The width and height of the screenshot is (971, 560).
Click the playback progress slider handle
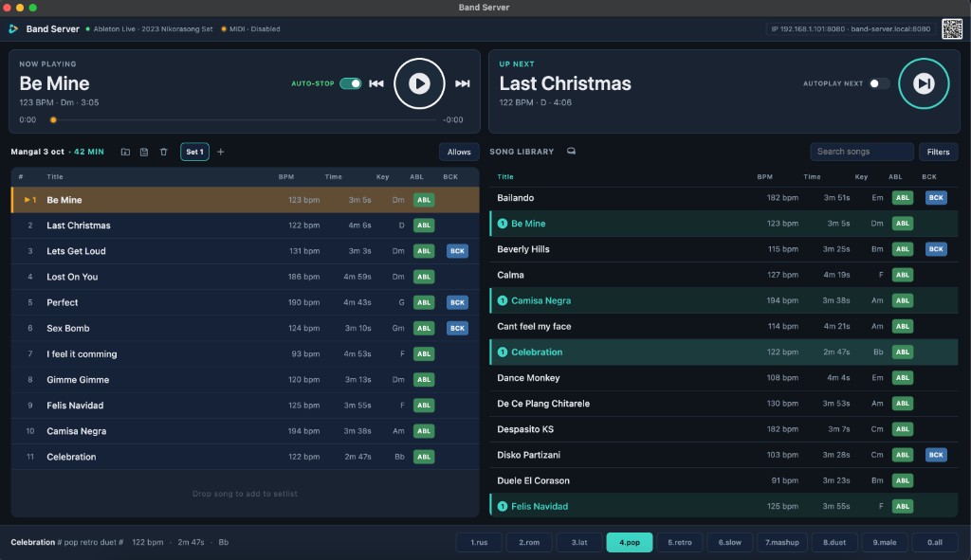click(x=53, y=120)
